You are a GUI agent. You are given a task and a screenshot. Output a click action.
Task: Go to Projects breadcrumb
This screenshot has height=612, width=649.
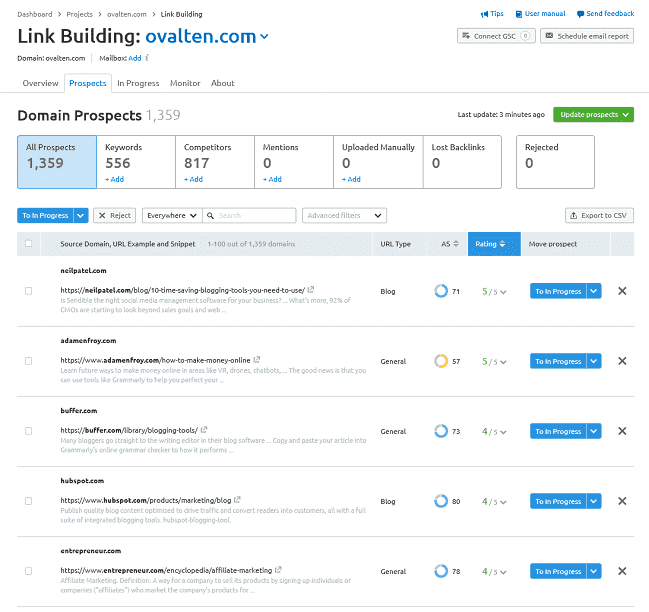79,14
